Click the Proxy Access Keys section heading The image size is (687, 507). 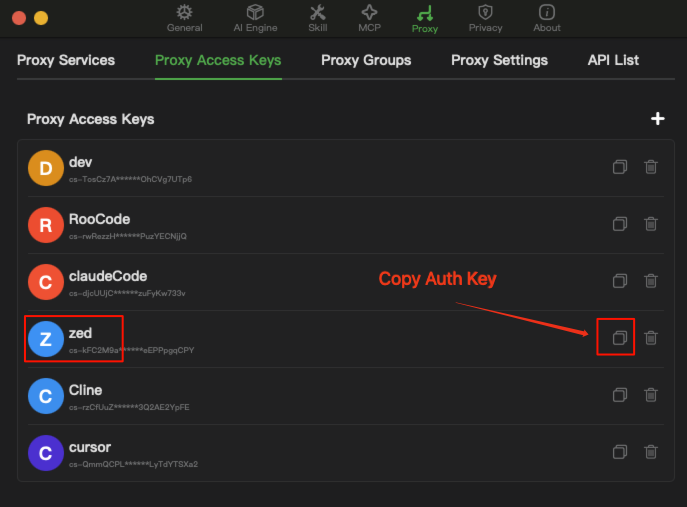click(91, 119)
